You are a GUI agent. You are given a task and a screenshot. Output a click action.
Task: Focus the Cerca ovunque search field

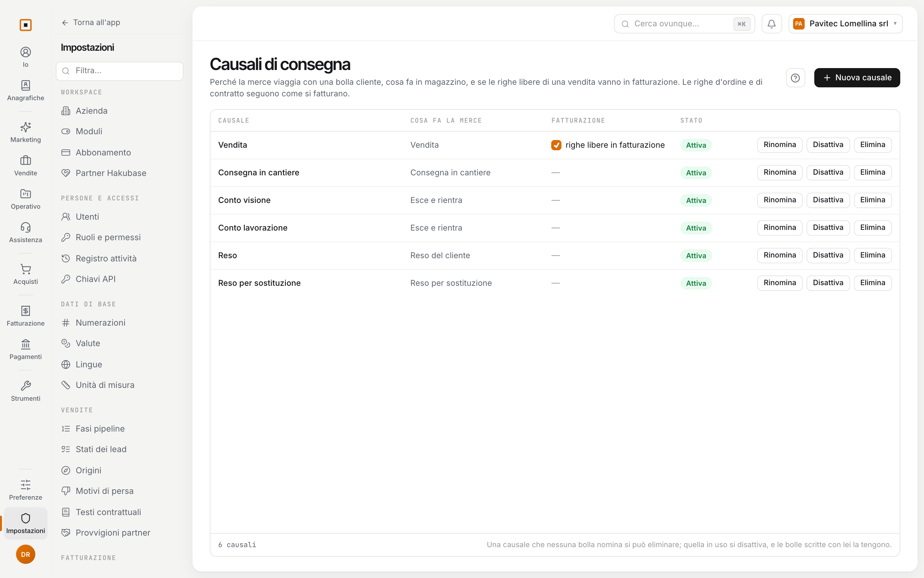(684, 24)
